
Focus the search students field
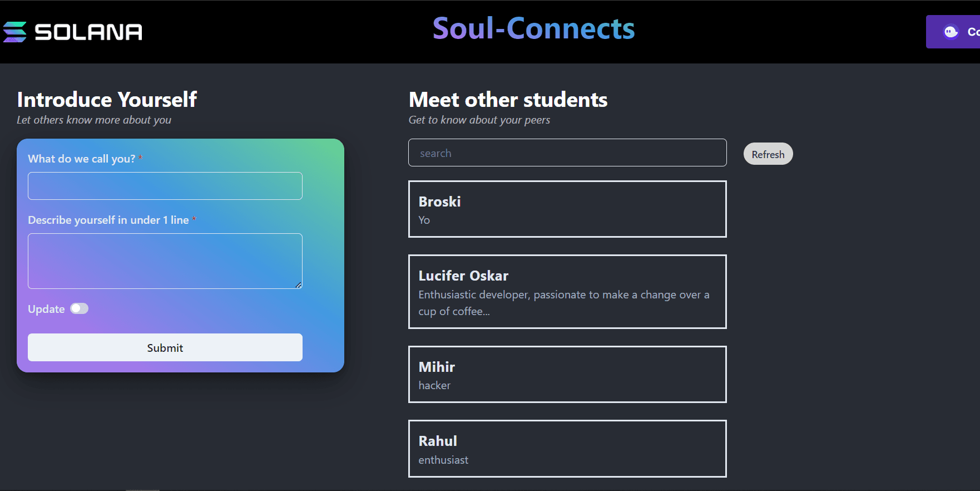pos(567,153)
